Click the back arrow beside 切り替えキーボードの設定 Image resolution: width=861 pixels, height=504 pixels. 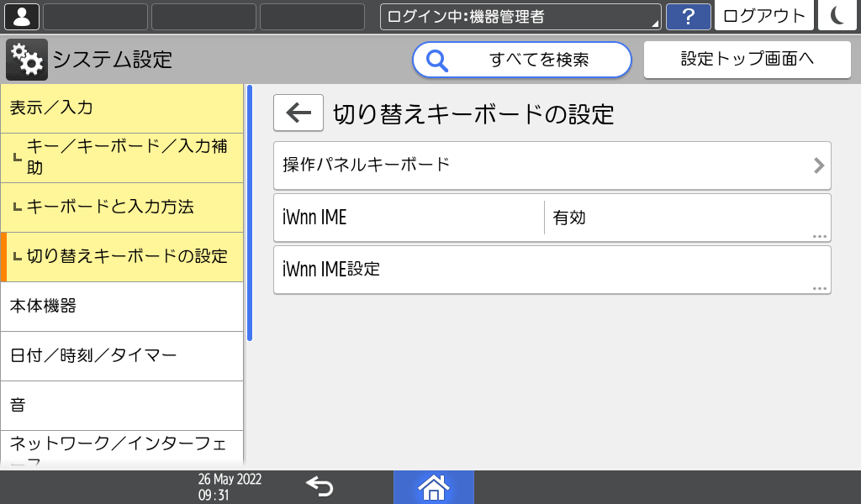[298, 113]
